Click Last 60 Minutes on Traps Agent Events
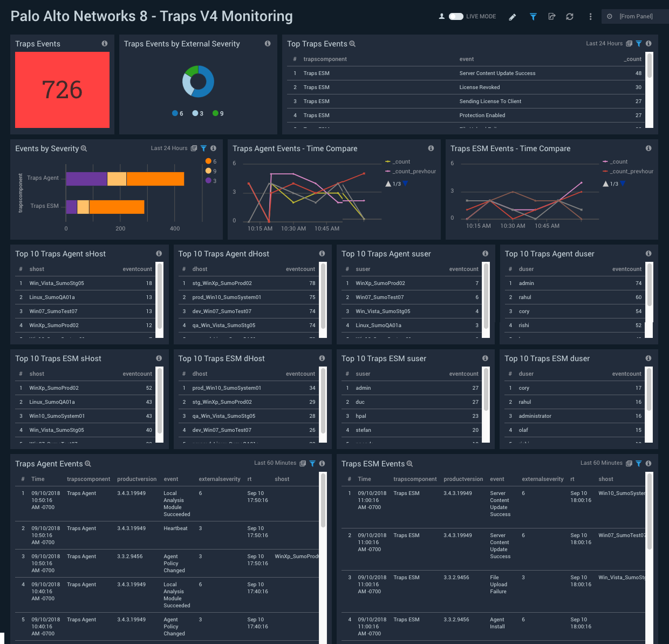The image size is (669, 644). tap(275, 463)
